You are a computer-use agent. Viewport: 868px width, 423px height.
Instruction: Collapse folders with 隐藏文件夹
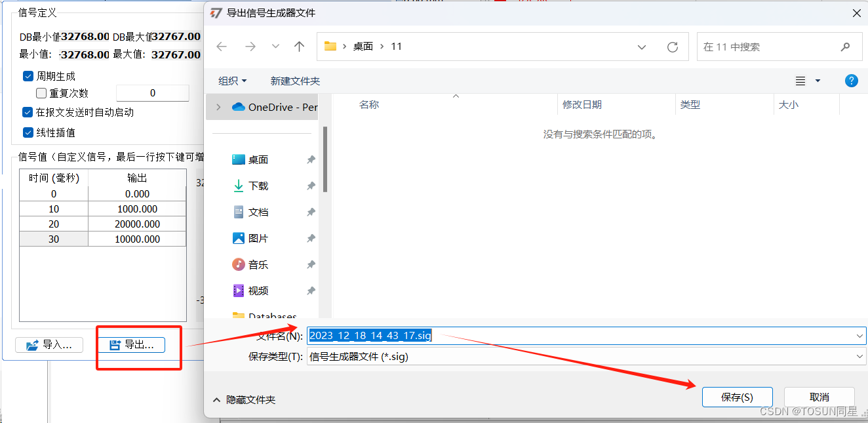pyautogui.click(x=245, y=399)
